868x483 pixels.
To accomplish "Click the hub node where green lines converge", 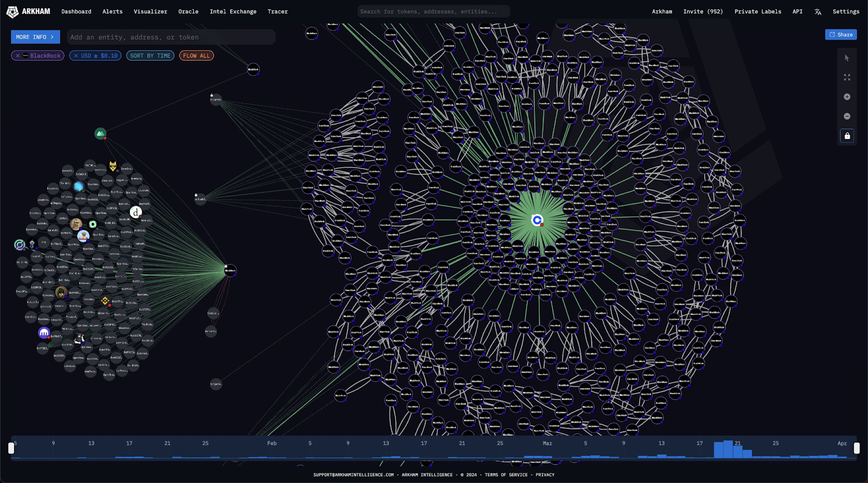I will [x=230, y=271].
